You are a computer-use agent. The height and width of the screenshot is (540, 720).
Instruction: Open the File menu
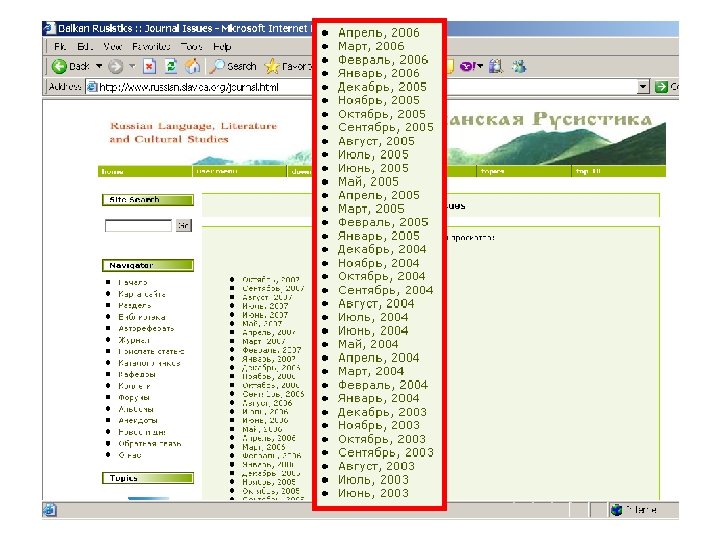tap(60, 46)
